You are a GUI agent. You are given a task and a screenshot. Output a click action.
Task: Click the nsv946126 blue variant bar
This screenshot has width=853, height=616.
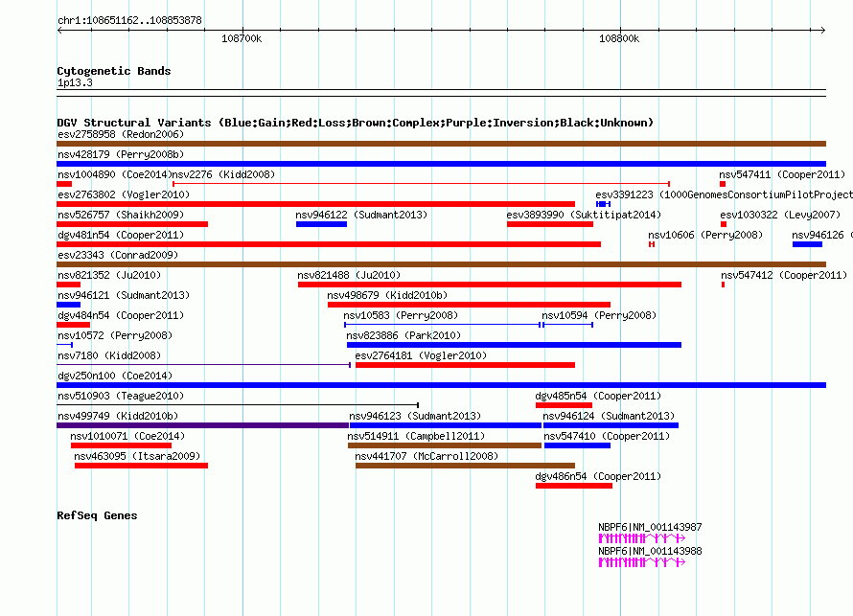[x=807, y=244]
